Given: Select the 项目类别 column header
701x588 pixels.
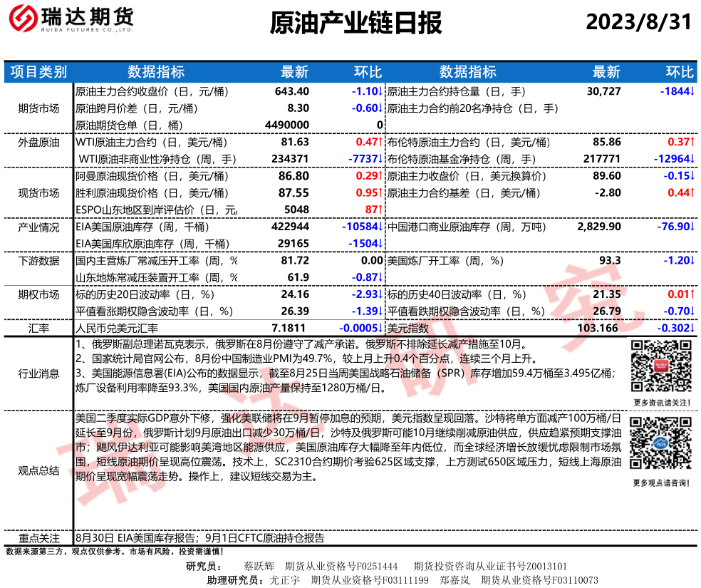Looking at the screenshot, I should pyautogui.click(x=38, y=72).
